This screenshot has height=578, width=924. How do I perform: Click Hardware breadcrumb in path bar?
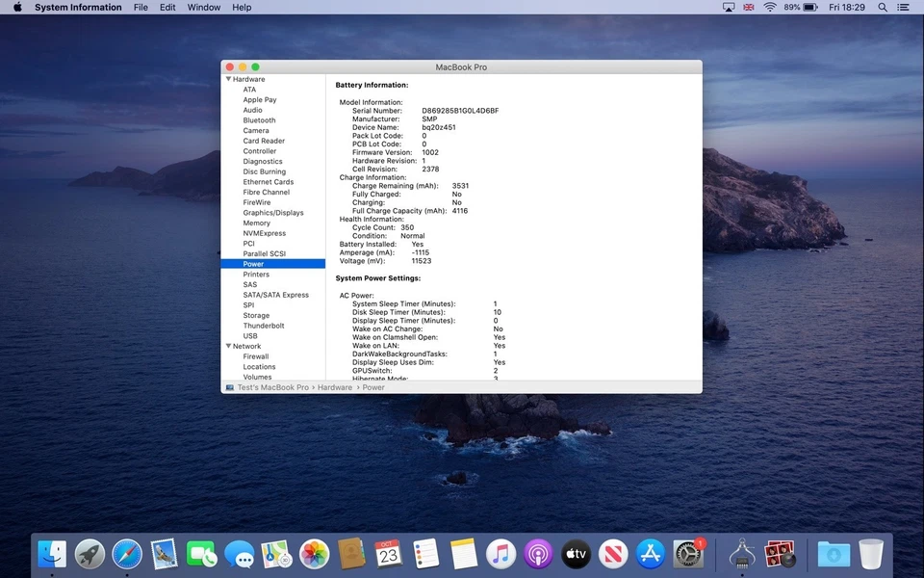point(335,387)
